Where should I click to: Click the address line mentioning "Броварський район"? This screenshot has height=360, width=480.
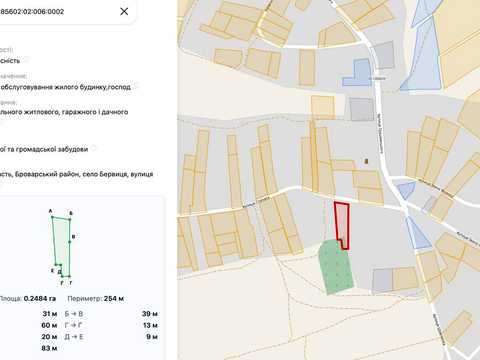point(77,174)
